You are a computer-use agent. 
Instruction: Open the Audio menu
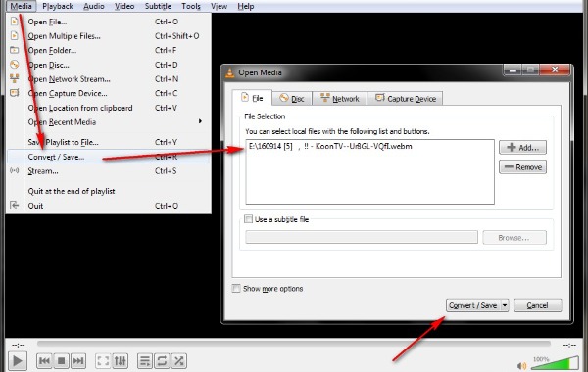(94, 6)
